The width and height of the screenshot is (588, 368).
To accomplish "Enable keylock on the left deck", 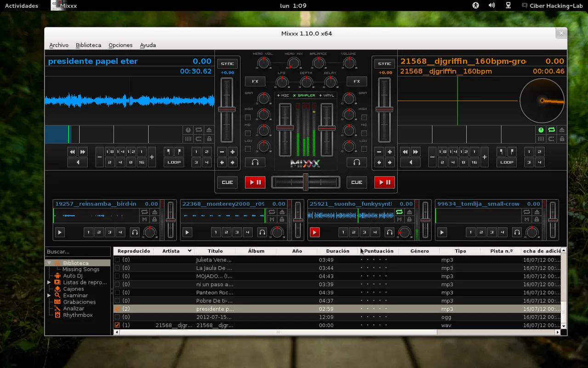I will (209, 138).
